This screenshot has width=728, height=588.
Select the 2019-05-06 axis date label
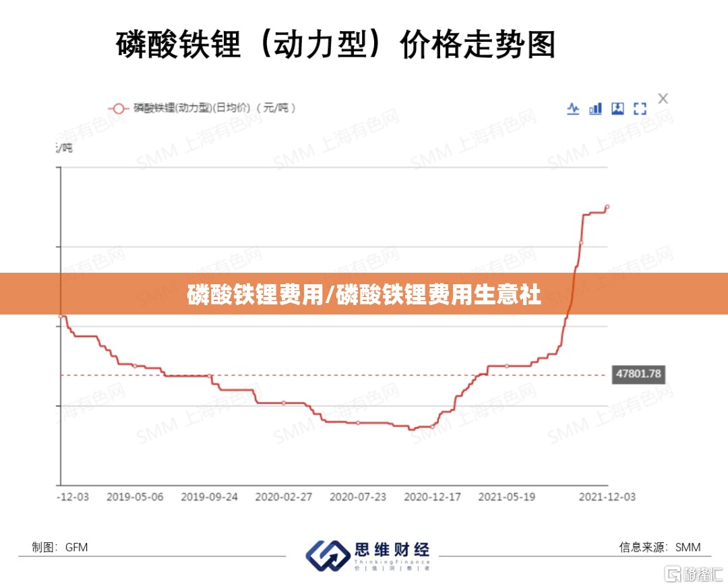pos(135,497)
